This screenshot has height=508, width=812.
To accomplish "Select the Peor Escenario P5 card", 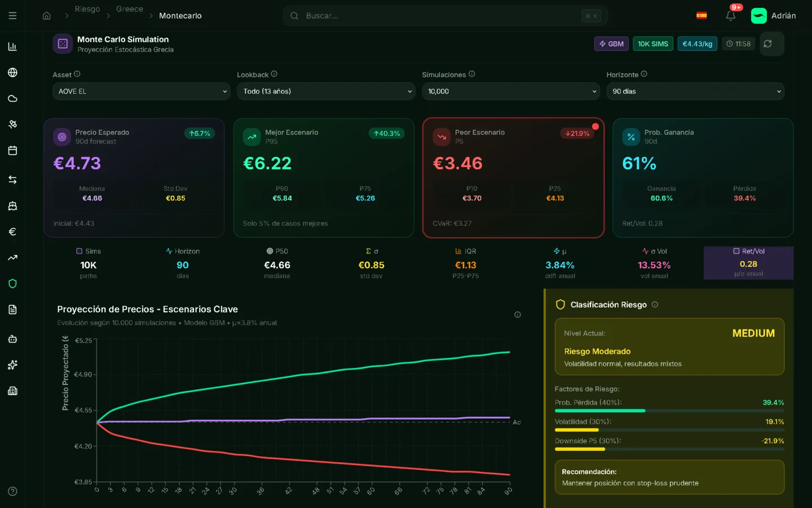I will point(513,178).
